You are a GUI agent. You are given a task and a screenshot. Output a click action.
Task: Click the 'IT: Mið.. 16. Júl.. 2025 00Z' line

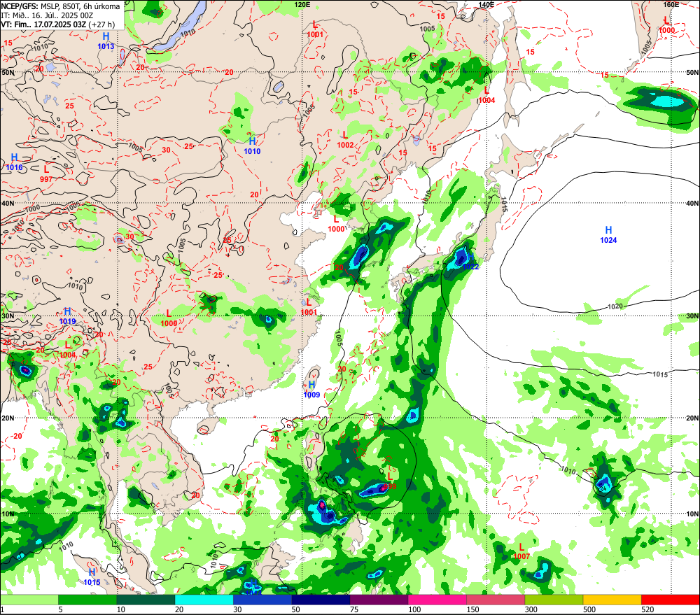click(47, 15)
